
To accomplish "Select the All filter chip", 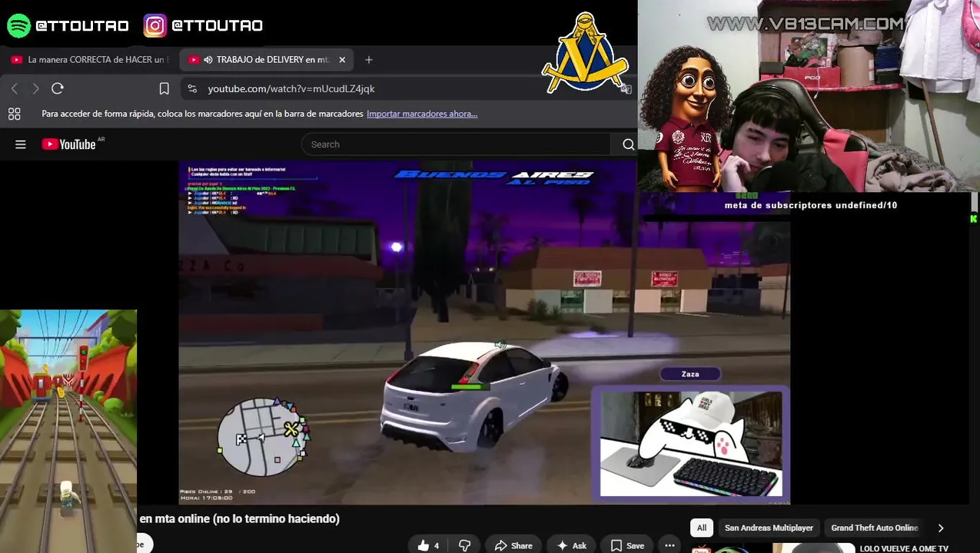I will [x=701, y=528].
